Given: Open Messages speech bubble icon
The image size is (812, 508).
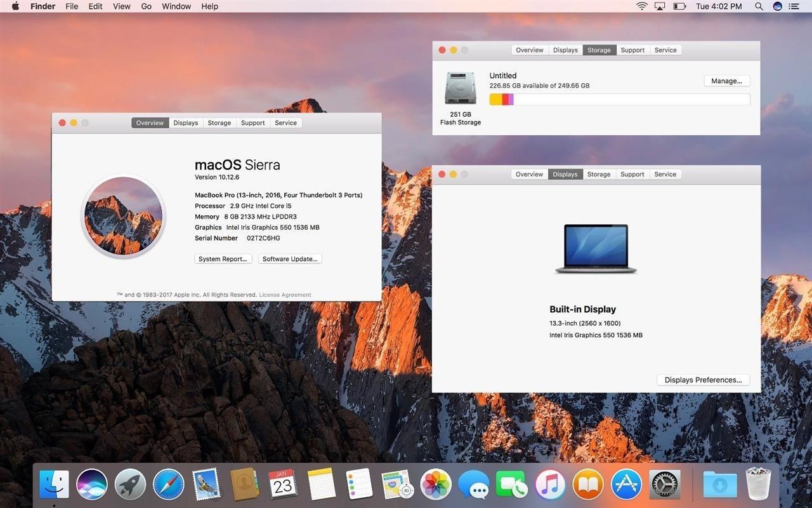Looking at the screenshot, I should pos(474,485).
